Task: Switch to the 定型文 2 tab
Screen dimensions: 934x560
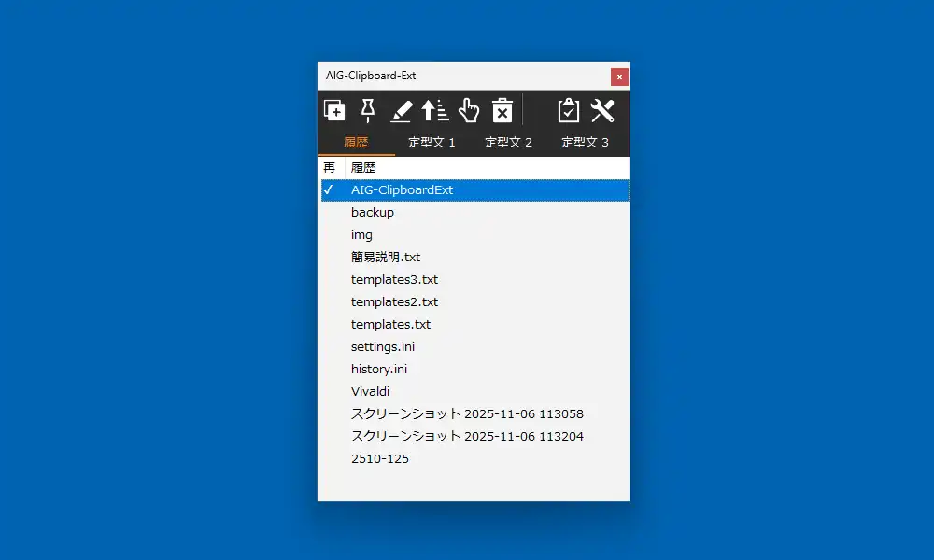Action: point(509,144)
